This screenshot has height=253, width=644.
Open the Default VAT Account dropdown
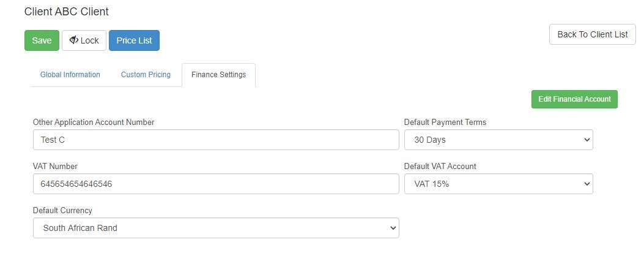[498, 184]
